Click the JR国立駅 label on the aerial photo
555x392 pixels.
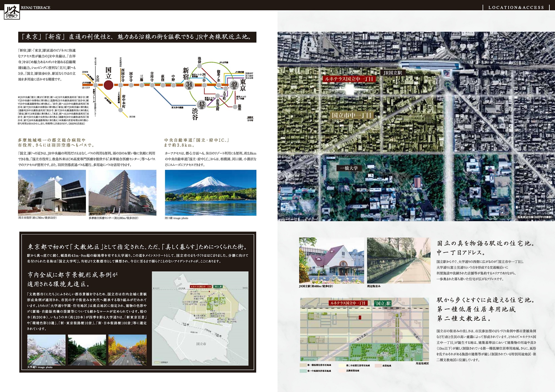coord(393,73)
